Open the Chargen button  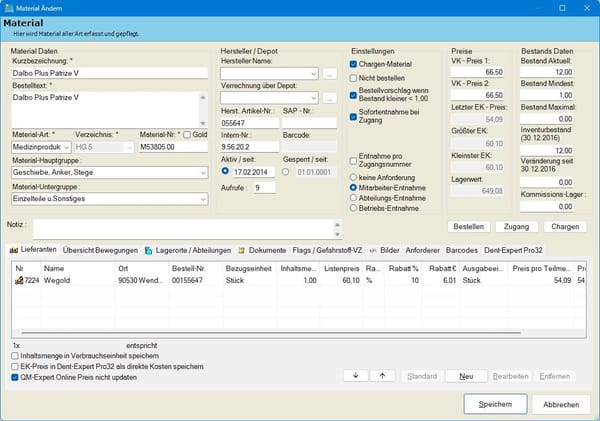point(565,227)
